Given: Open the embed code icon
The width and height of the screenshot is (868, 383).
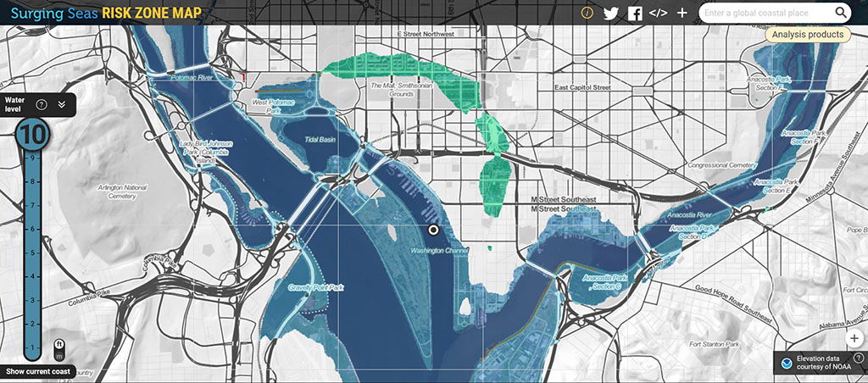Looking at the screenshot, I should pyautogui.click(x=659, y=13).
